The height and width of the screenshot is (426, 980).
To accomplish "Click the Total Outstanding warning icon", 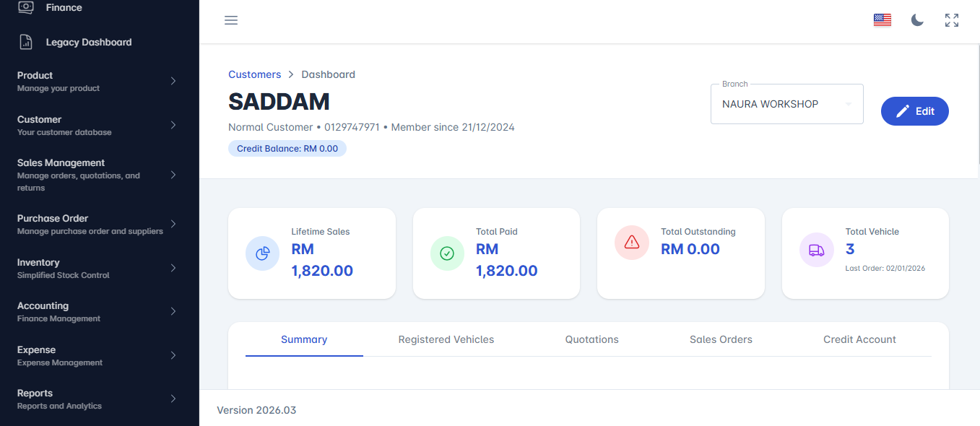I will [x=631, y=242].
